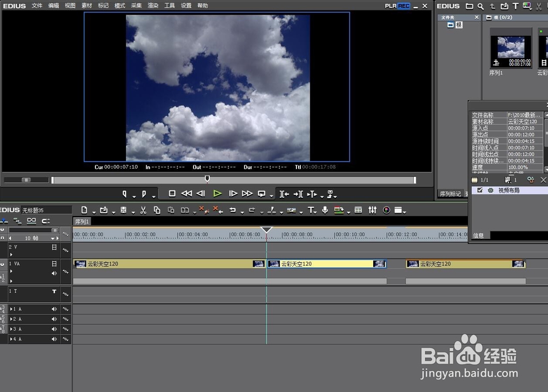The height and width of the screenshot is (392, 548).
Task: Click the Copy icon in timeline toolbar
Action: coord(157,210)
